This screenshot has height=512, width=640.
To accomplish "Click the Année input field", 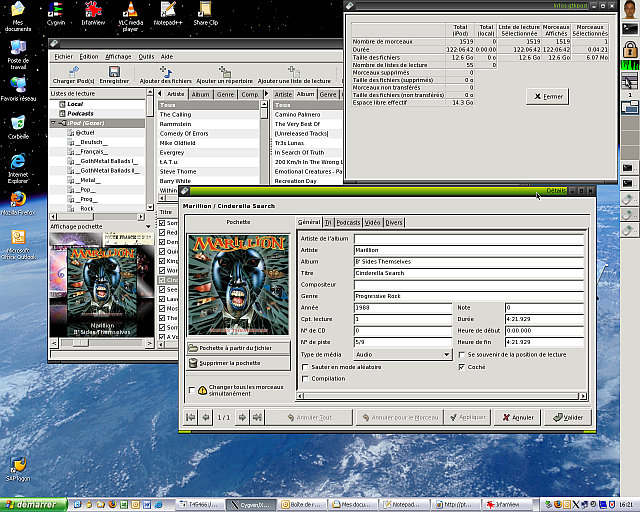I will pos(403,307).
